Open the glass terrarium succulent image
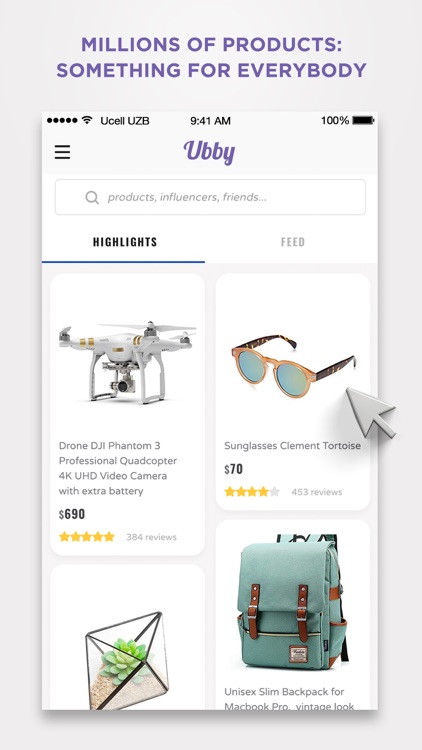The width and height of the screenshot is (422, 750). pos(127,659)
